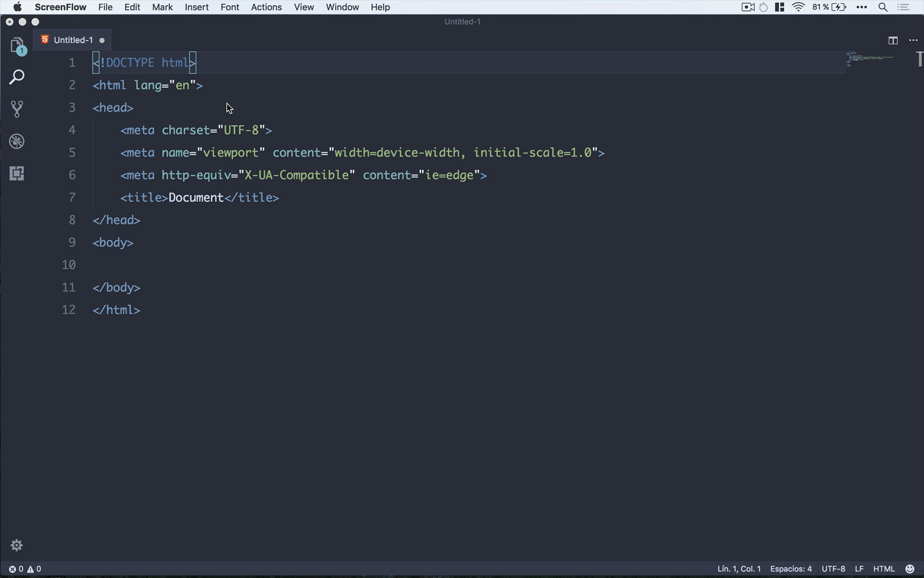924x578 pixels.
Task: Open Spotlight search magnifier in menu bar
Action: pos(883,7)
